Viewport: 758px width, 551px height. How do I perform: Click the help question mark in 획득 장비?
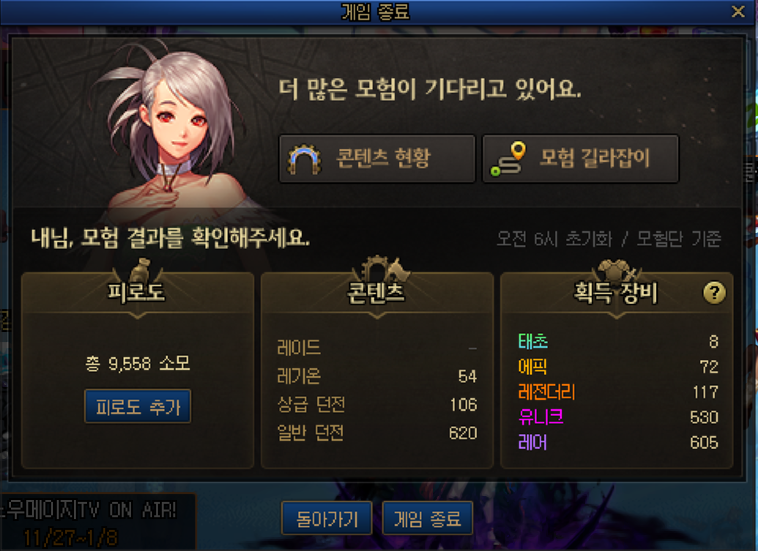(714, 293)
